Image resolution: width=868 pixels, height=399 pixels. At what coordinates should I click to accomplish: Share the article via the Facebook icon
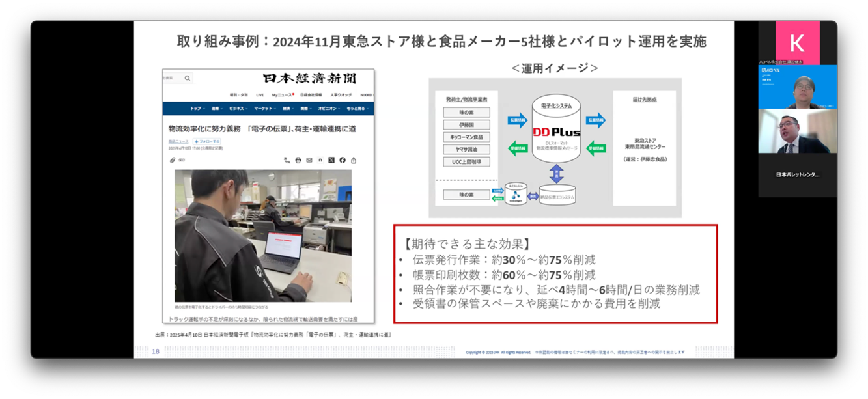click(343, 159)
